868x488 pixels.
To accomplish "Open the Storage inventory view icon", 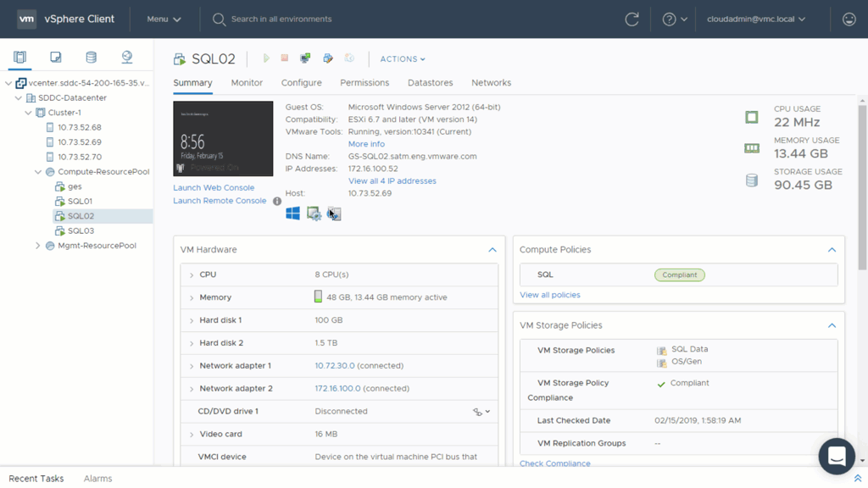I will coord(92,57).
